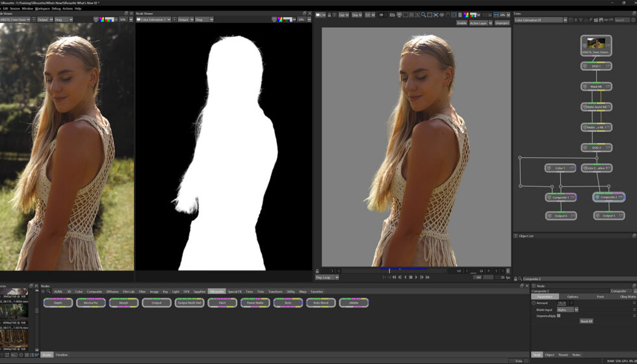This screenshot has height=364, width=637.
Task: Click the Depth node in node palette
Action: (x=58, y=303)
